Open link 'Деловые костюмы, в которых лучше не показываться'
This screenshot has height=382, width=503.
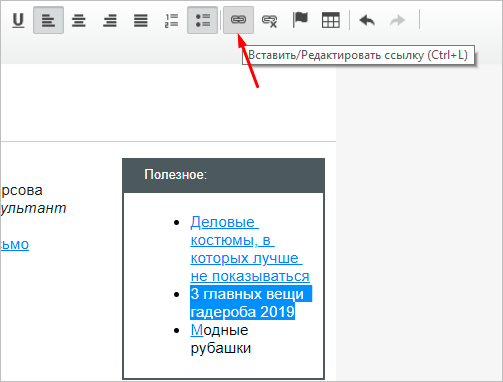coord(250,249)
